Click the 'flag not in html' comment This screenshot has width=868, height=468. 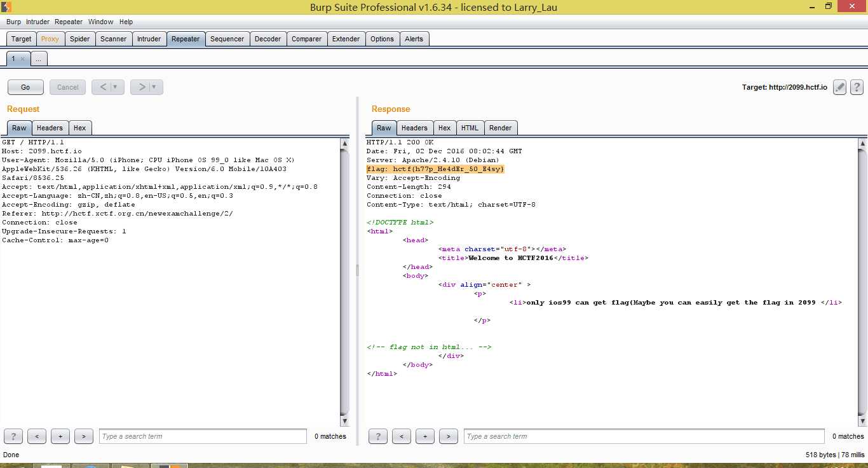coord(429,347)
